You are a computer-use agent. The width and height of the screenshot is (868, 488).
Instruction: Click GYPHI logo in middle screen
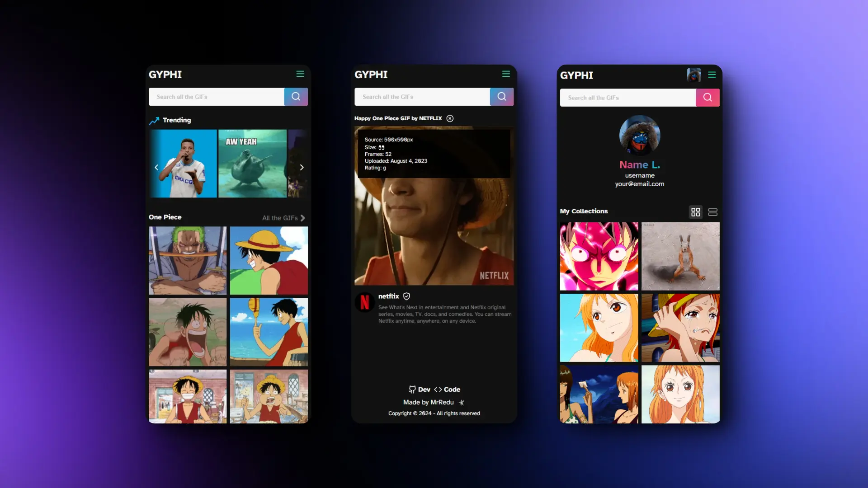point(371,75)
